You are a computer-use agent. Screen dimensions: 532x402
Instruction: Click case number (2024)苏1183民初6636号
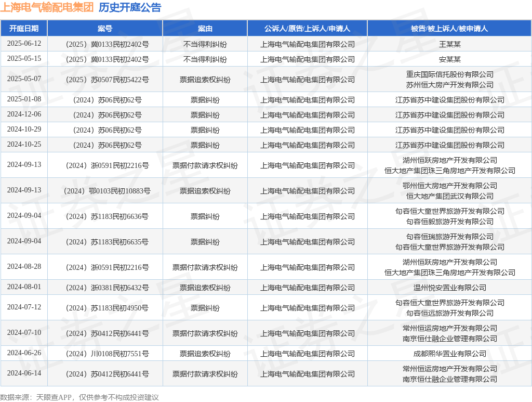(x=107, y=216)
